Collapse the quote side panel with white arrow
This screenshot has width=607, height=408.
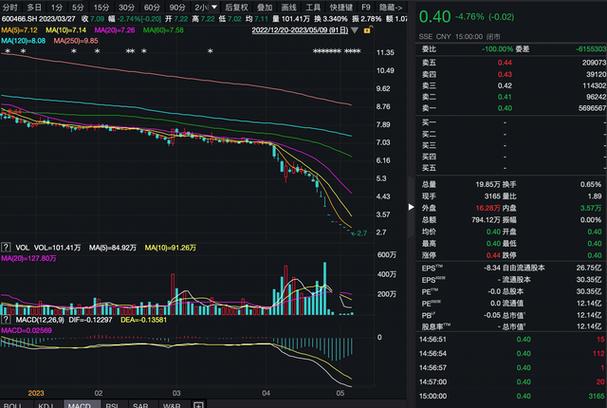pos(411,207)
